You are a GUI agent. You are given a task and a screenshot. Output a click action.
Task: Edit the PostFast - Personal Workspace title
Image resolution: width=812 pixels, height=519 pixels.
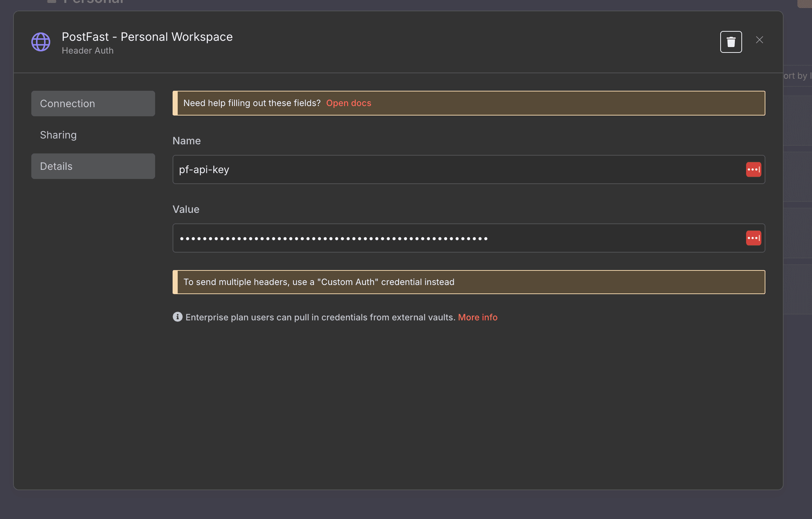pyautogui.click(x=147, y=37)
